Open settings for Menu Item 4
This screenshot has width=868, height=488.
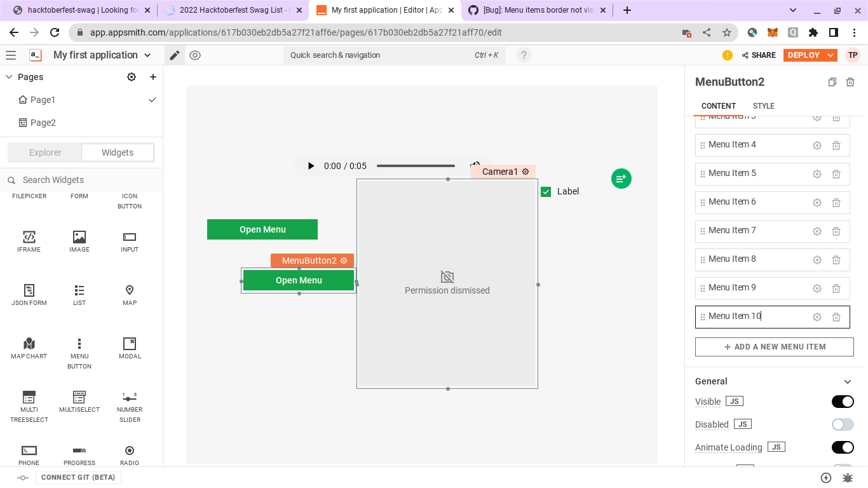pos(817,146)
